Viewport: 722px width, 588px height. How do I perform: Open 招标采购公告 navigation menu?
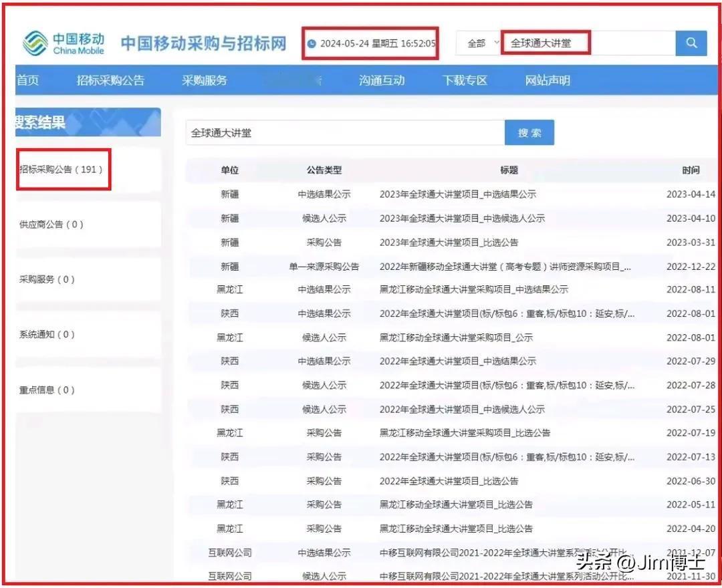[x=110, y=81]
